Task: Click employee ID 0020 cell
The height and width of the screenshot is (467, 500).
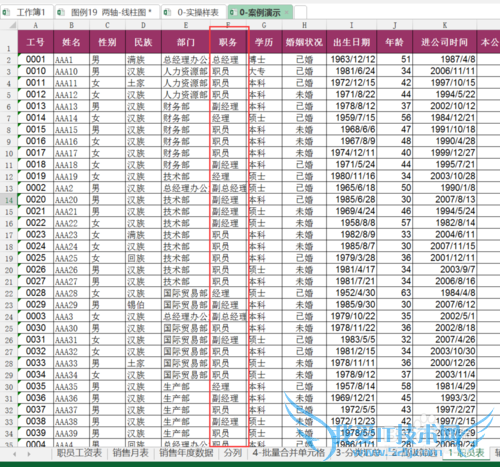Action: (x=35, y=200)
